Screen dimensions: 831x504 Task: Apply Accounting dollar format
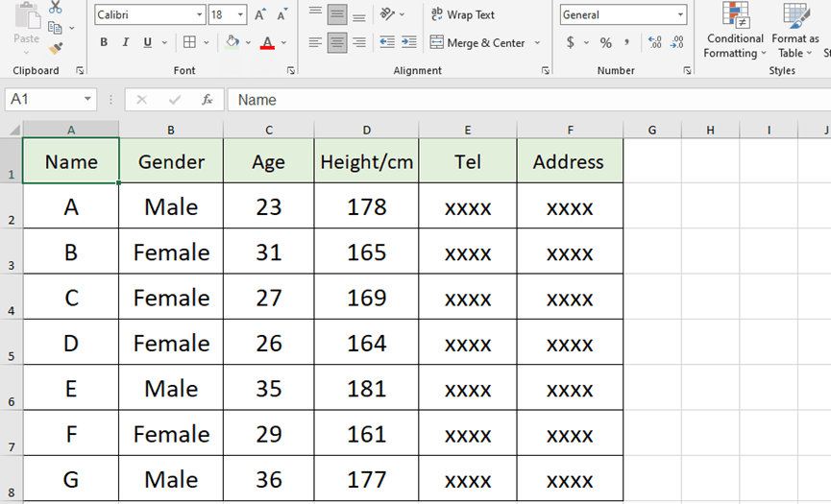tap(571, 42)
